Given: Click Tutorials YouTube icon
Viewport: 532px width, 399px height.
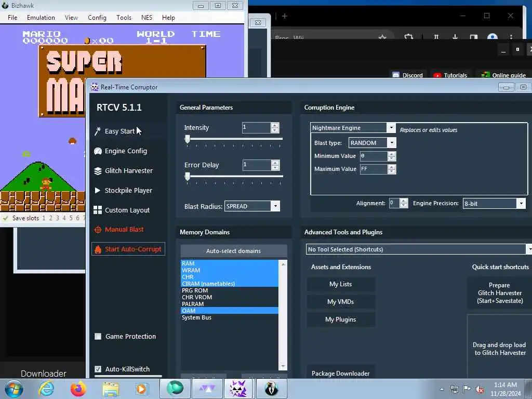Looking at the screenshot, I should tap(437, 75).
